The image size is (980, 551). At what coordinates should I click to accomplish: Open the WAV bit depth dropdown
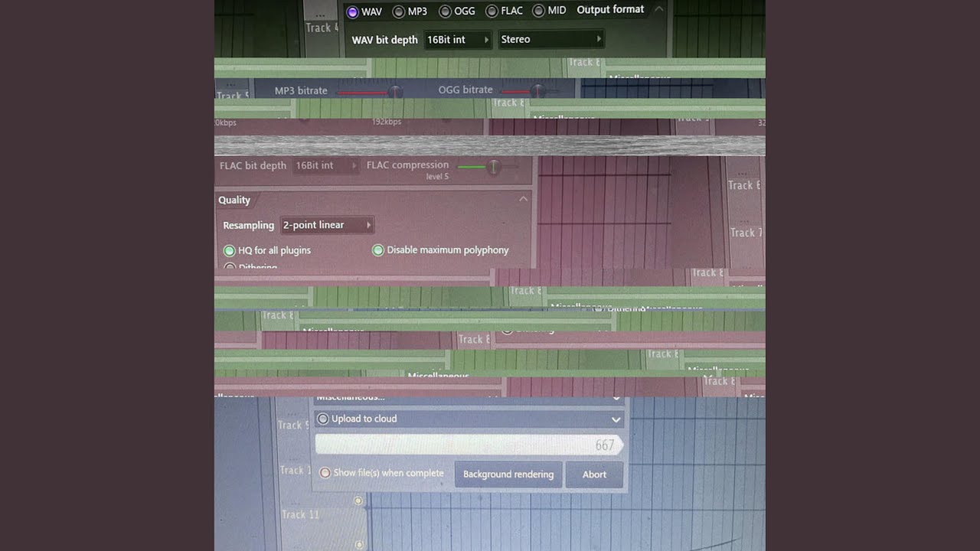click(x=458, y=40)
